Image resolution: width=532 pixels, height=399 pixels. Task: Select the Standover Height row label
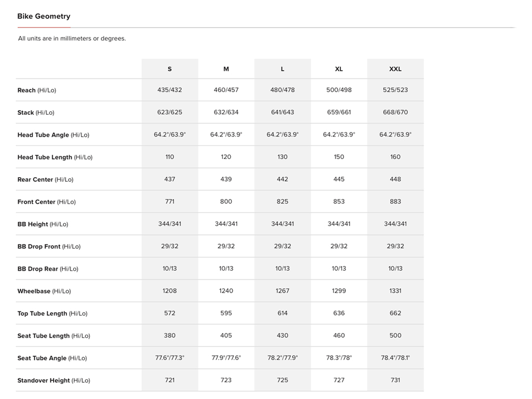coord(54,381)
